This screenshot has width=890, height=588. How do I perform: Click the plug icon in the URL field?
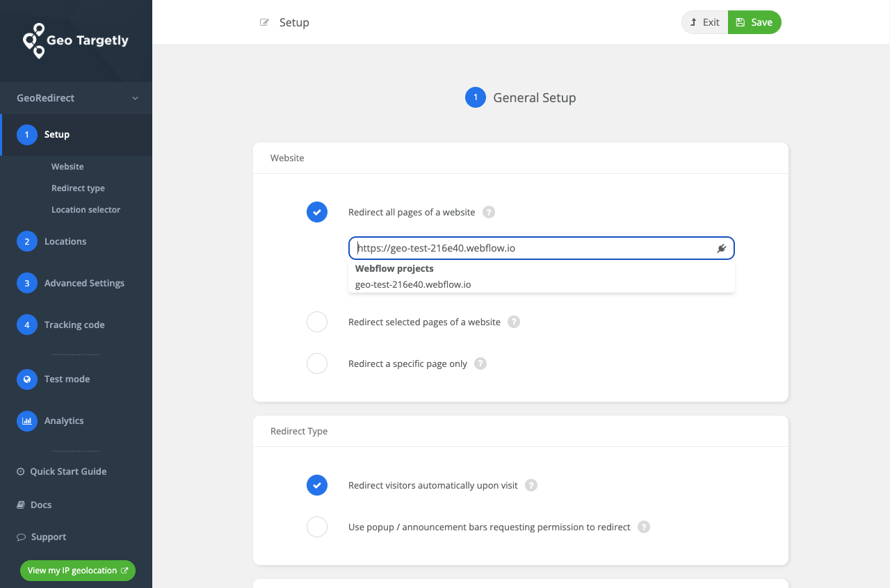tap(721, 248)
